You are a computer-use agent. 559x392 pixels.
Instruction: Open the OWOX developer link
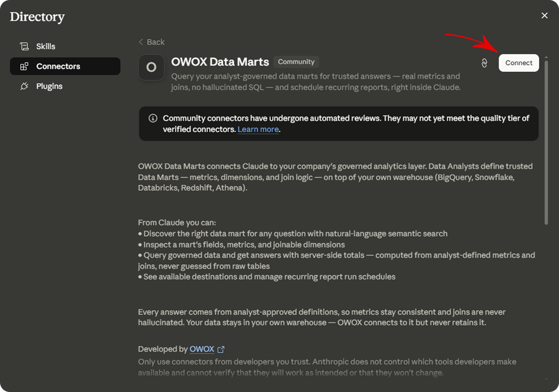tap(202, 349)
